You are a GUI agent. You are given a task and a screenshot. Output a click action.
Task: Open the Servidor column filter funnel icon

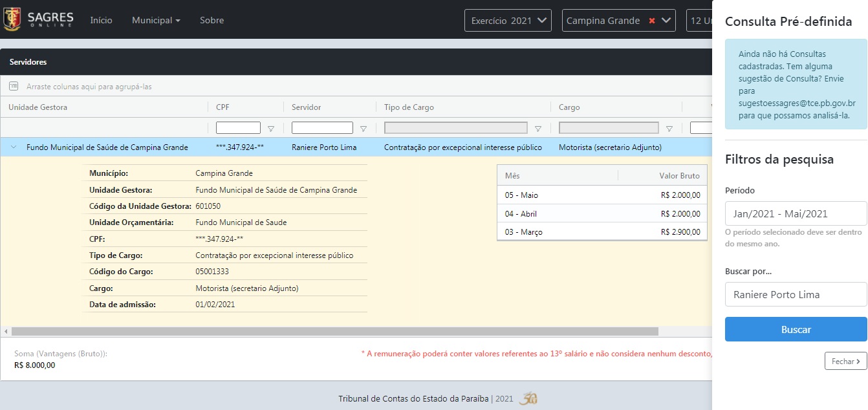pyautogui.click(x=363, y=129)
